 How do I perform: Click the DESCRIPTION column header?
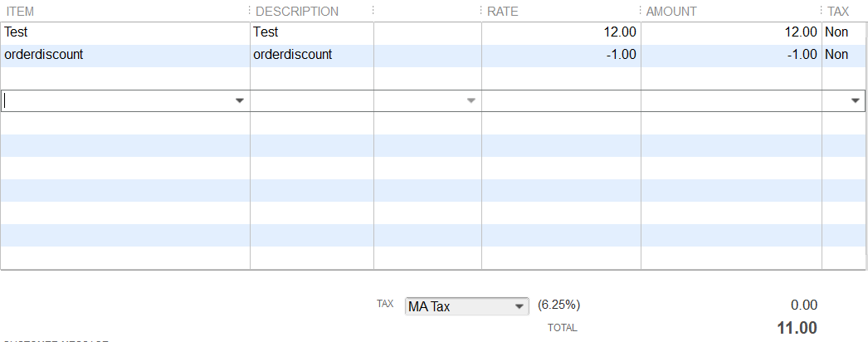(297, 12)
